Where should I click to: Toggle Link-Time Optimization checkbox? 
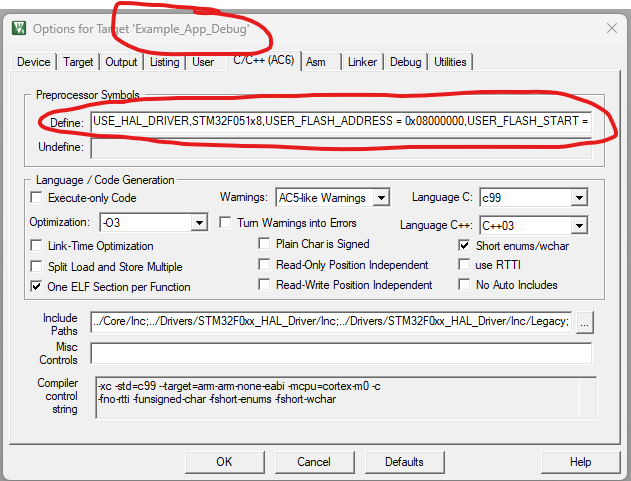(38, 246)
